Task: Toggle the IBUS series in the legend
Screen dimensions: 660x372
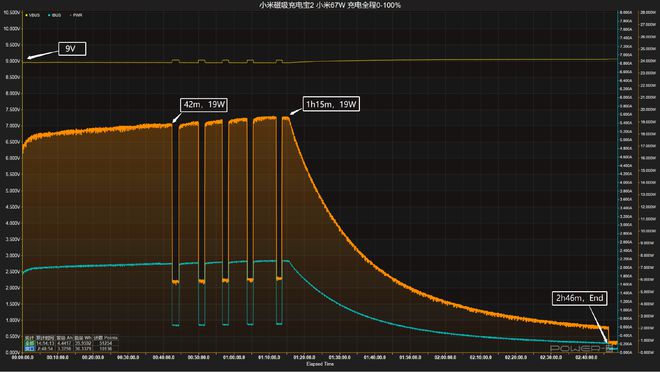Action: [55, 15]
